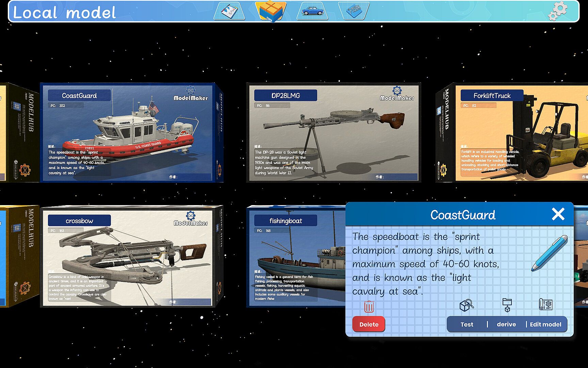This screenshot has height=368, width=588.
Task: Click the blueprint gear edit model icon
Action: pyautogui.click(x=545, y=304)
